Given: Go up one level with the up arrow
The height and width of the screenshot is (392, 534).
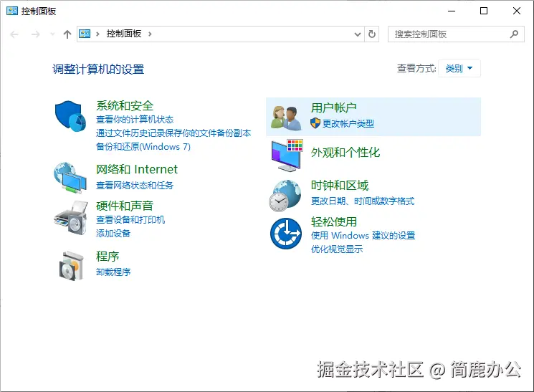Looking at the screenshot, I should [67, 34].
